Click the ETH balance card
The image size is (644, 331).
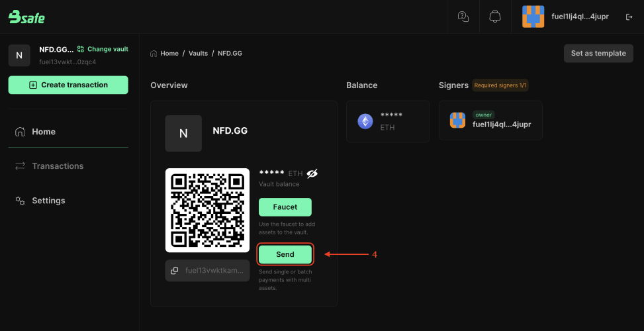point(388,122)
